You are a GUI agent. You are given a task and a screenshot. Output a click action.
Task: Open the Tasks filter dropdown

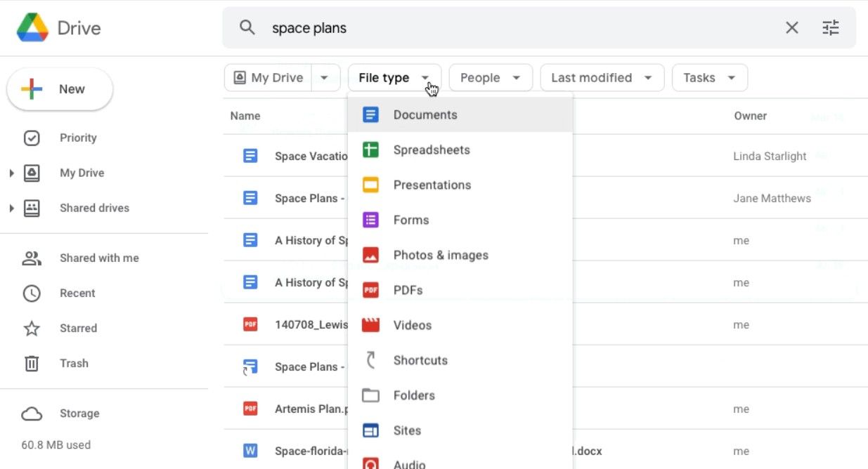click(x=709, y=77)
